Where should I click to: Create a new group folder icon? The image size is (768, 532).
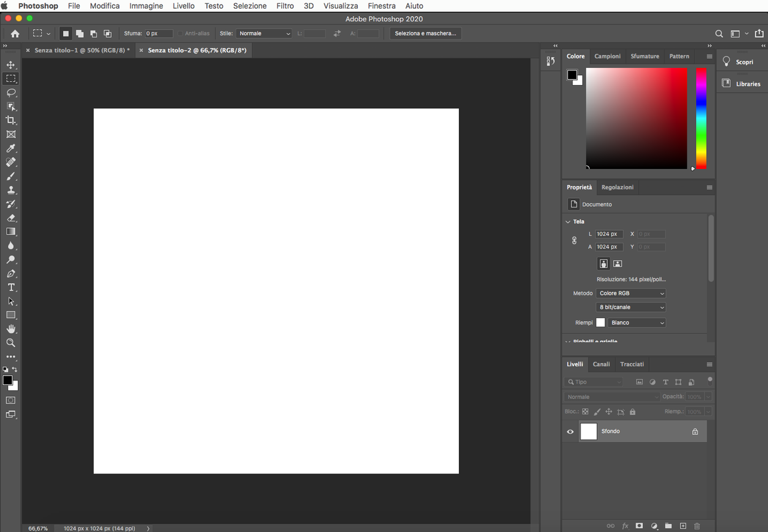[668, 525]
